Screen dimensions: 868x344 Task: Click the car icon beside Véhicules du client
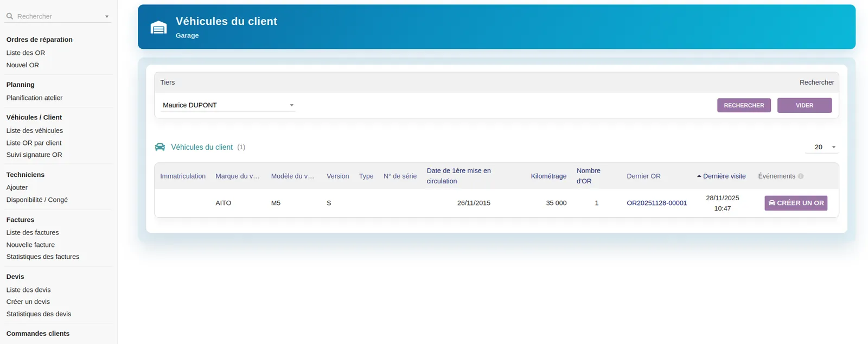pyautogui.click(x=160, y=147)
